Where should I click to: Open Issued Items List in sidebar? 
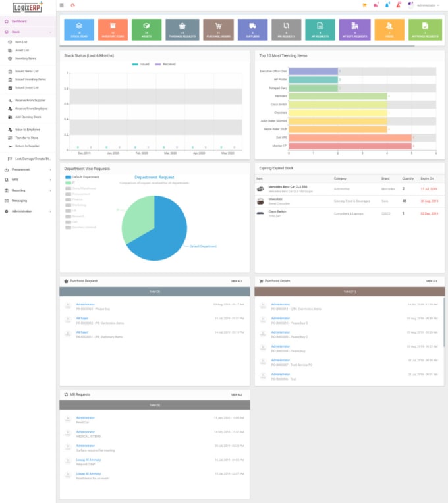point(27,71)
